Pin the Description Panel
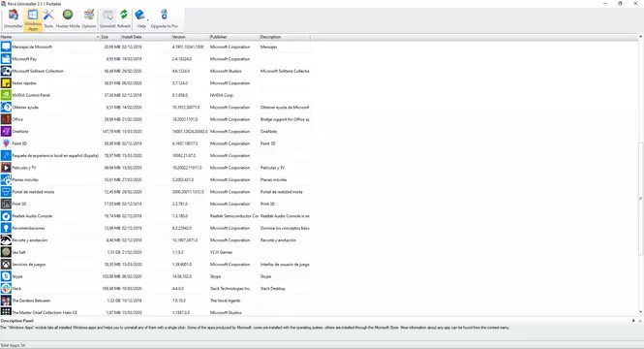 (633, 321)
